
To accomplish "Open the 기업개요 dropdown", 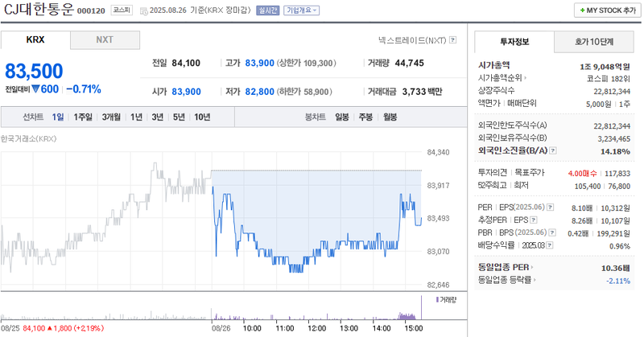I will pos(301,10).
